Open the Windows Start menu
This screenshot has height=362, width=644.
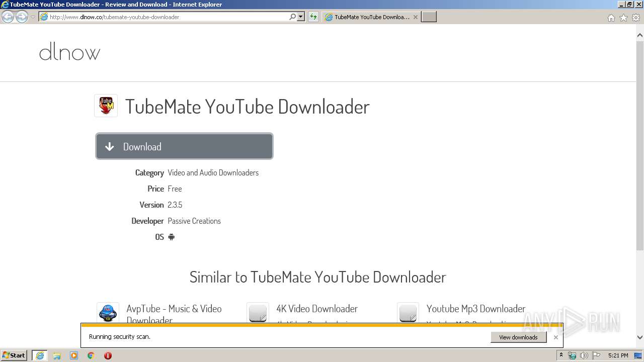(14, 355)
